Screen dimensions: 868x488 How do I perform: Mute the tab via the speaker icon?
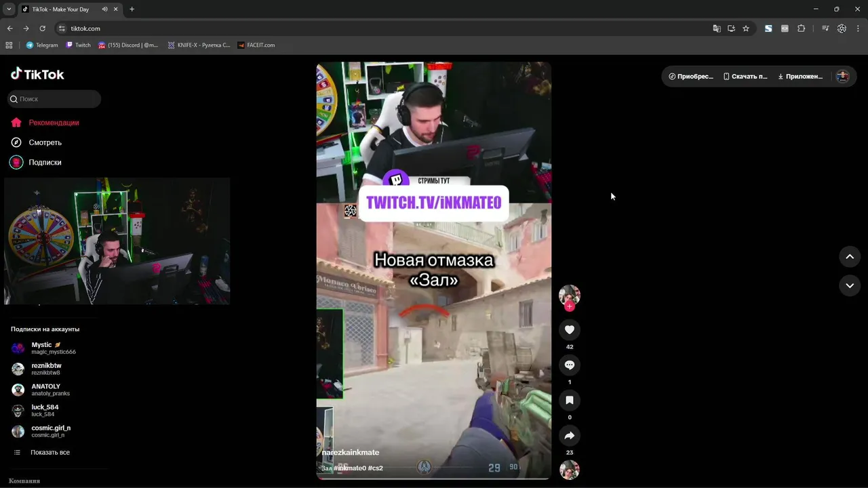click(104, 9)
